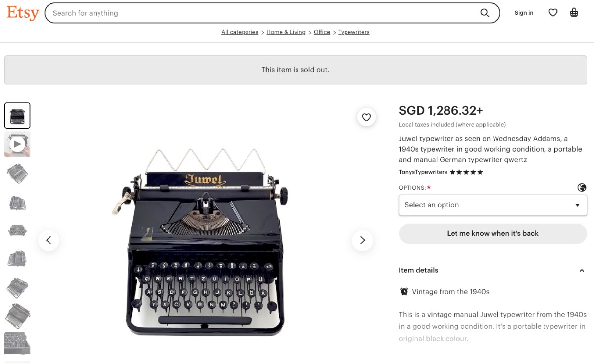Viewport: 594px width, 364px height.
Task: Focus the Search for anything field
Action: tap(262, 13)
